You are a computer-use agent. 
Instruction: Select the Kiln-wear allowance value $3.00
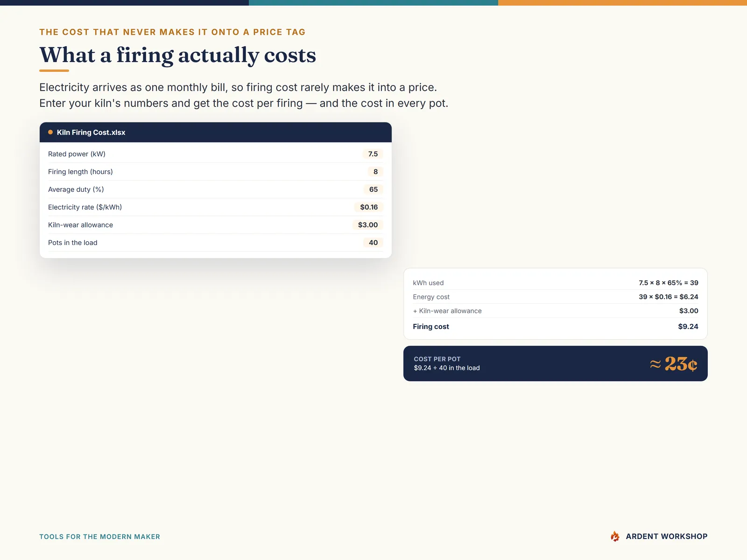point(368,225)
